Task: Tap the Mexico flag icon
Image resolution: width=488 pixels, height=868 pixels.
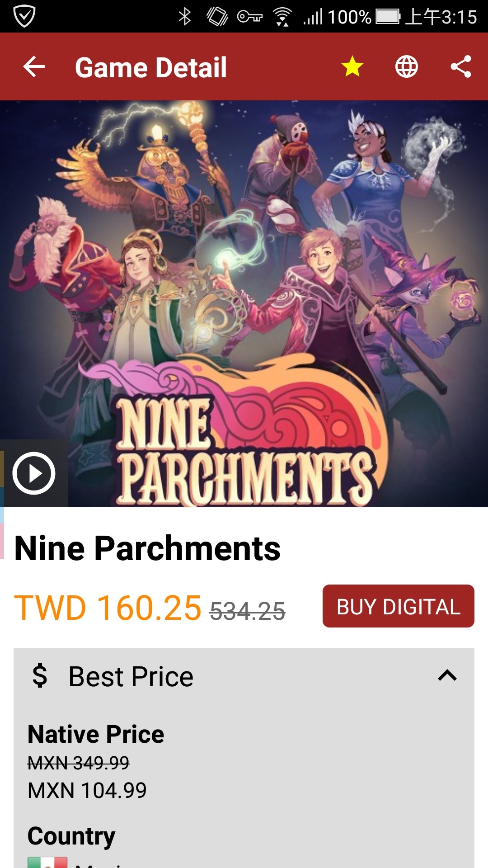Action: click(x=47, y=863)
